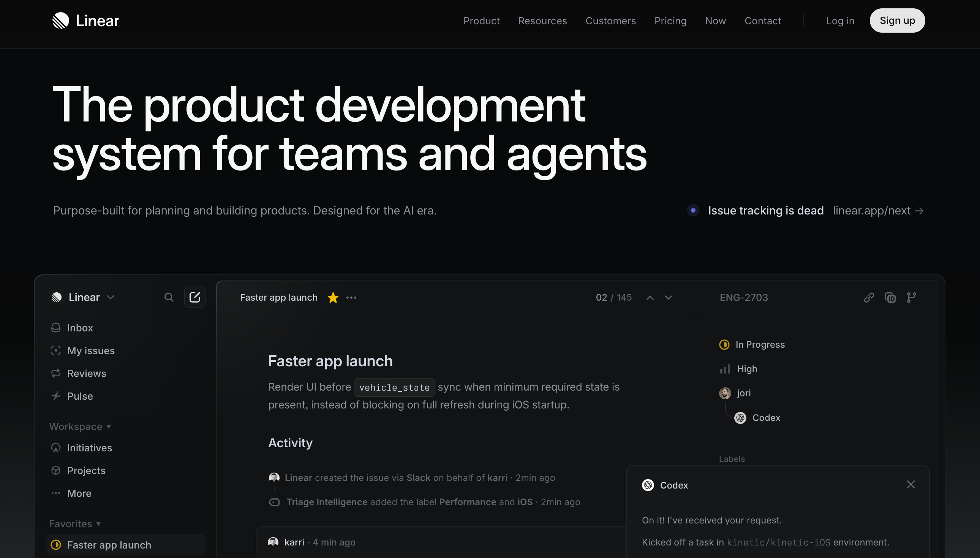Image resolution: width=980 pixels, height=558 pixels.
Task: Go to the Customers page
Action: pyautogui.click(x=610, y=21)
